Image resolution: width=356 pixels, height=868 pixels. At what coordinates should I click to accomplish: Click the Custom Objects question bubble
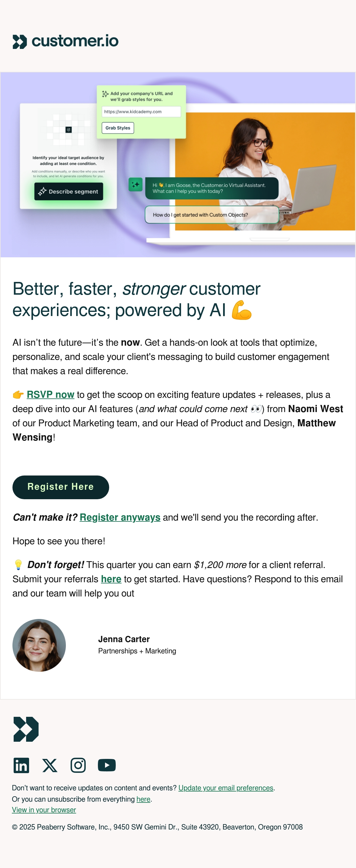[212, 215]
